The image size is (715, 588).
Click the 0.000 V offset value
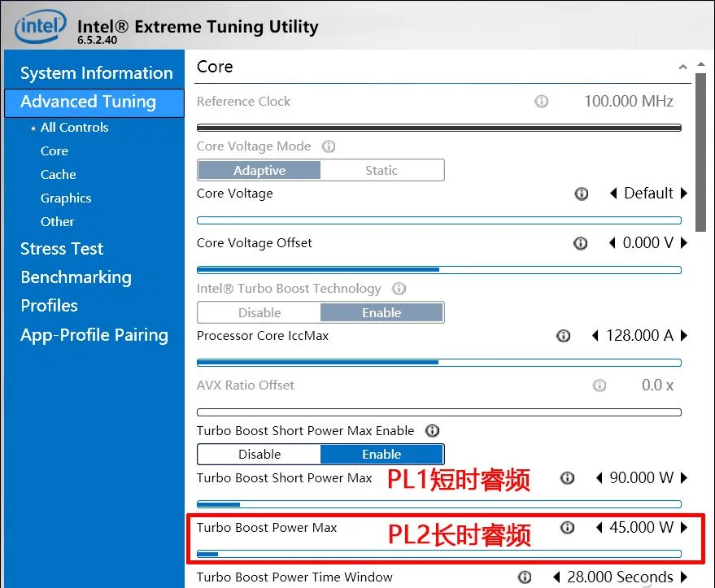coord(648,243)
